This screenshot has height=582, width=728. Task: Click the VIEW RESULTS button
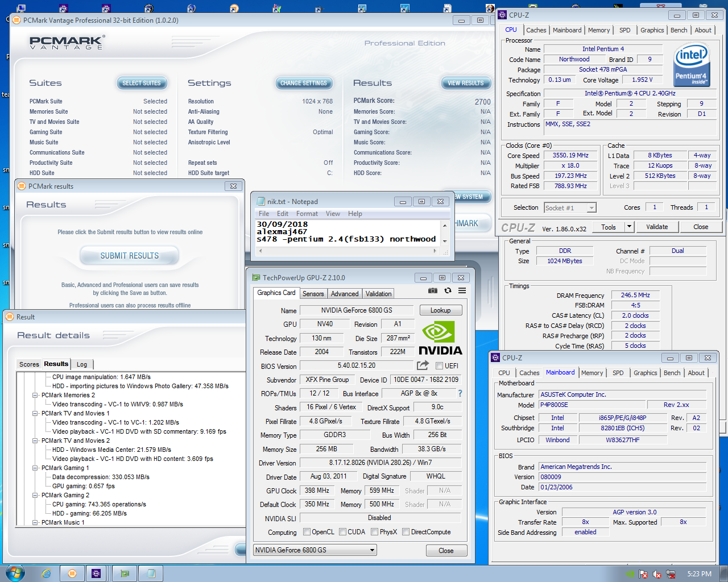point(466,83)
